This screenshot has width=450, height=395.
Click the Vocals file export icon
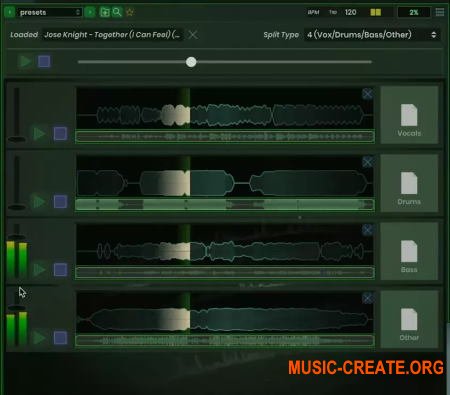409,115
